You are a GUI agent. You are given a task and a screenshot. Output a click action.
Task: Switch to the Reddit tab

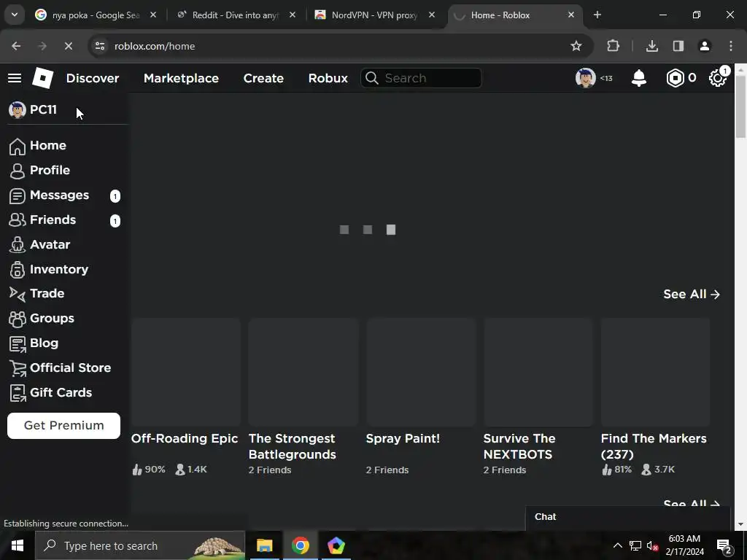point(236,15)
